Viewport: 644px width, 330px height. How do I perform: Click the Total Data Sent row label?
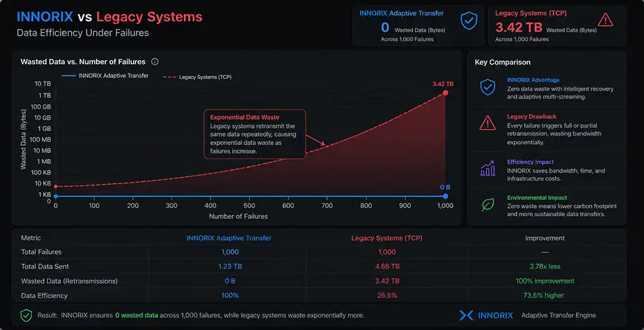45,267
